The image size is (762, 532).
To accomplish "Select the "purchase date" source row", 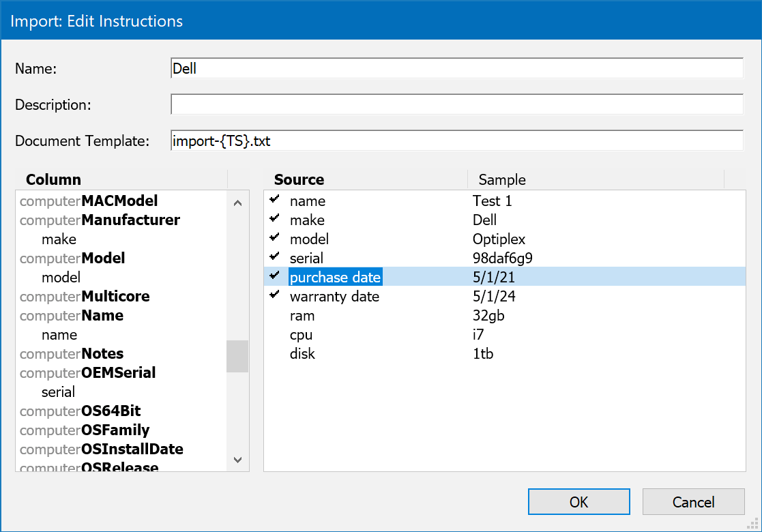I will click(335, 277).
